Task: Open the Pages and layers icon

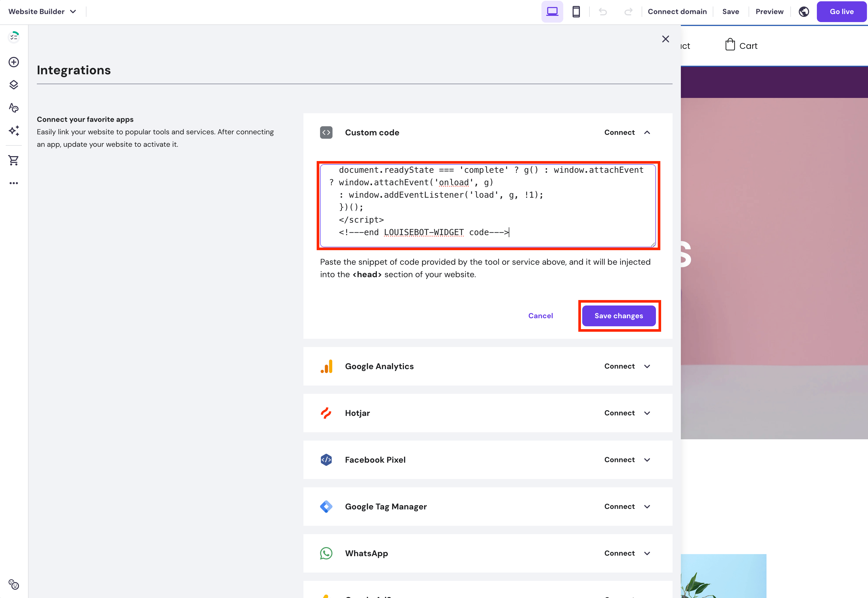Action: click(14, 85)
